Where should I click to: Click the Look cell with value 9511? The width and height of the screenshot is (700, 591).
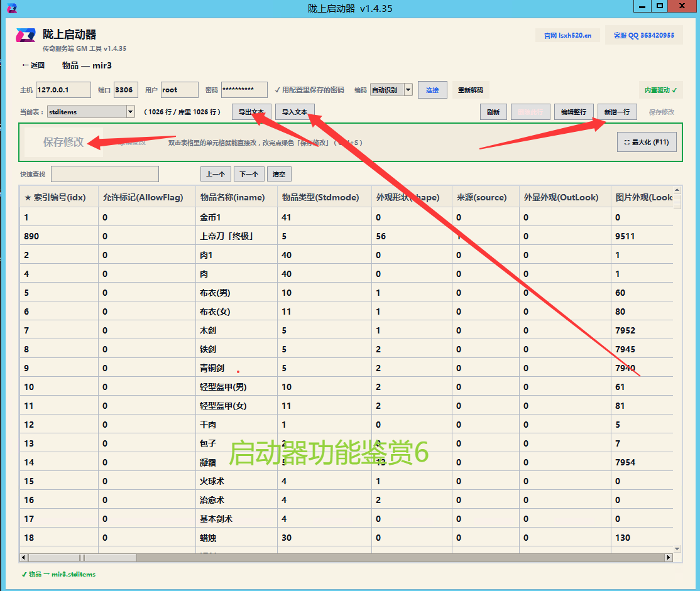pos(642,236)
